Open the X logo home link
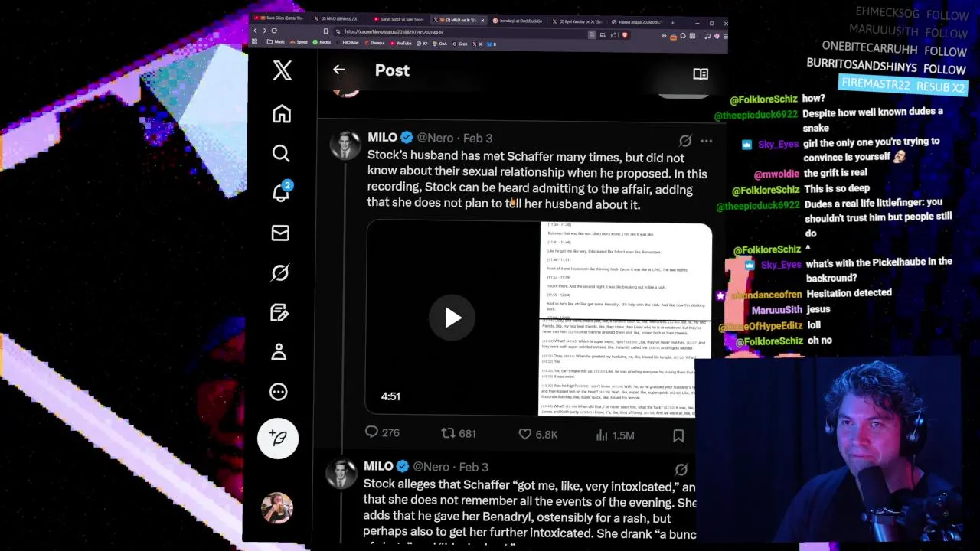 tap(282, 70)
